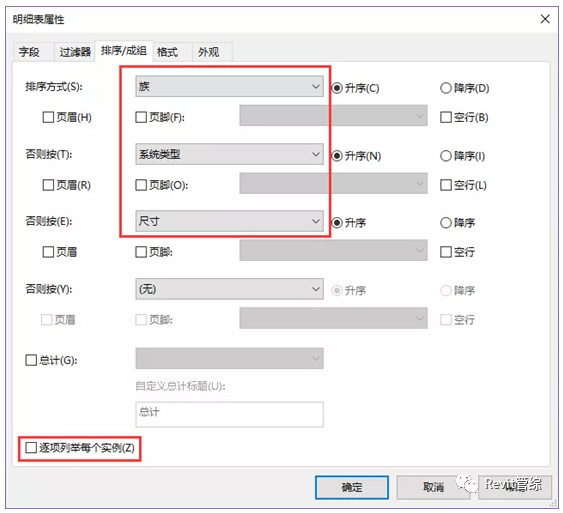Open the dropdown next to 页脚(F)
The height and width of the screenshot is (513, 563).
[x=333, y=116]
